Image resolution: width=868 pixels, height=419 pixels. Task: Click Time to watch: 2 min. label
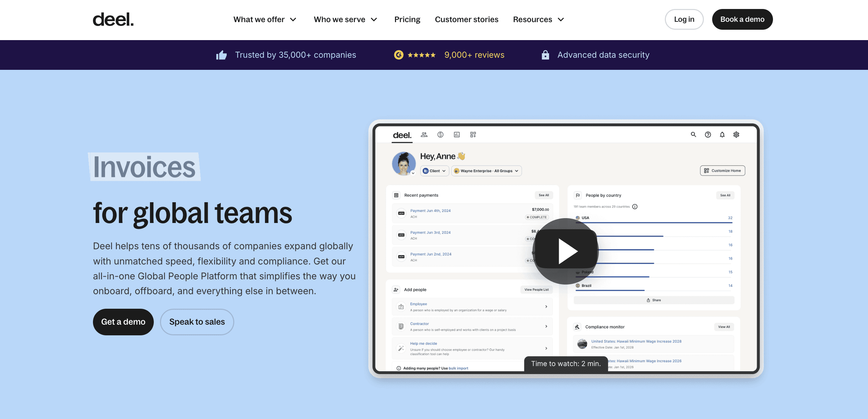[566, 364]
